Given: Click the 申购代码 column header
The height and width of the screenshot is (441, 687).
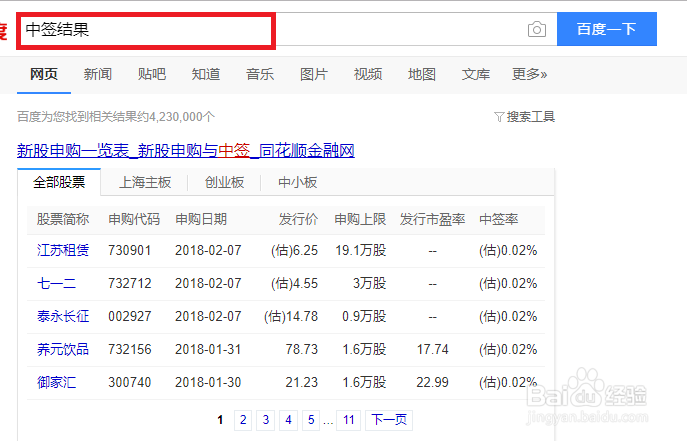Looking at the screenshot, I should (134, 219).
